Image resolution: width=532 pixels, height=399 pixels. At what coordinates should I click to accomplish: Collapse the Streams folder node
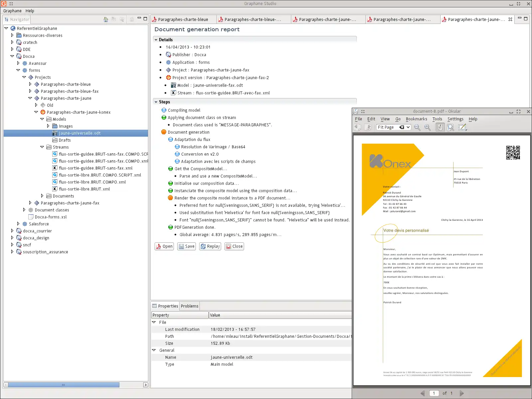(42, 147)
